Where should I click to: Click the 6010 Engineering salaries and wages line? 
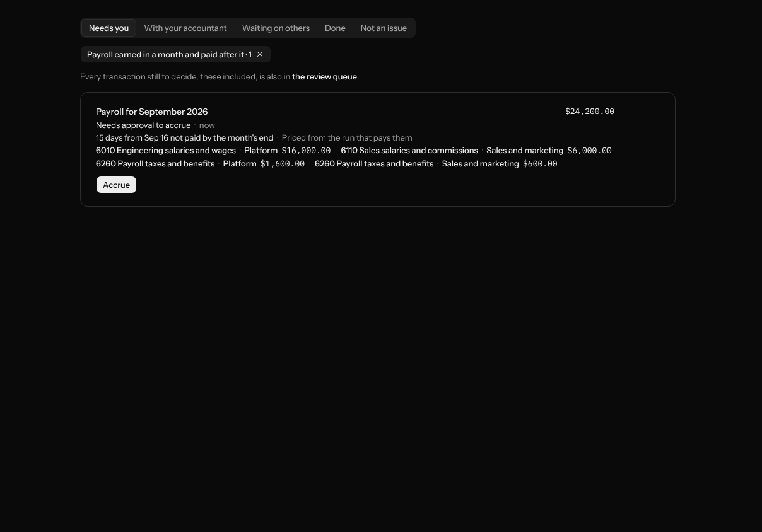click(x=166, y=151)
